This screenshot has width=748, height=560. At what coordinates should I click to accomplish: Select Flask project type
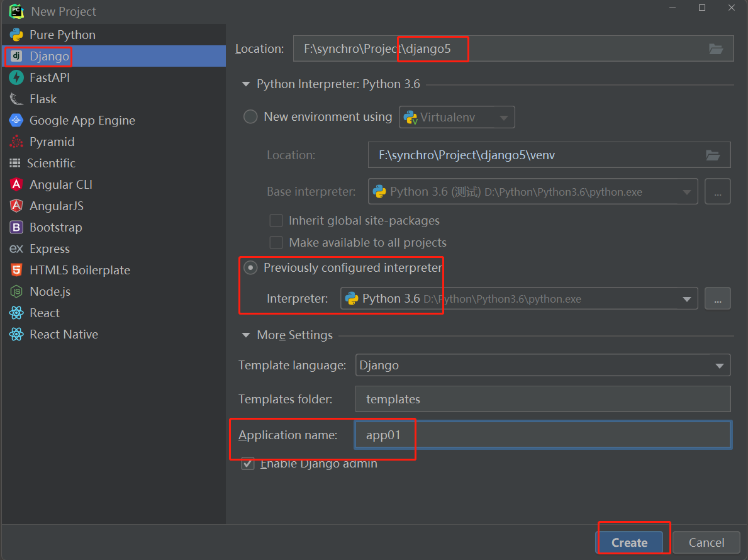click(113, 99)
